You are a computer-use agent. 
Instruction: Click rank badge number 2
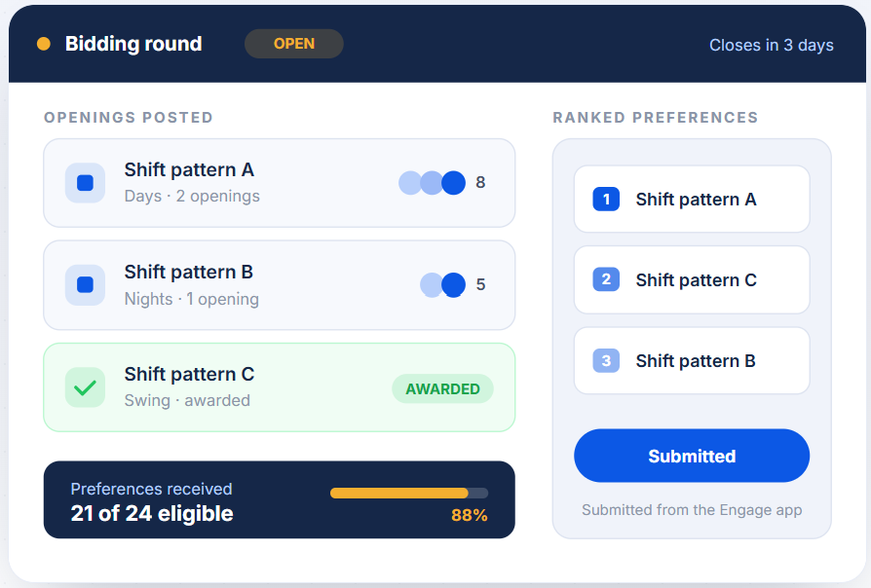[x=606, y=279]
